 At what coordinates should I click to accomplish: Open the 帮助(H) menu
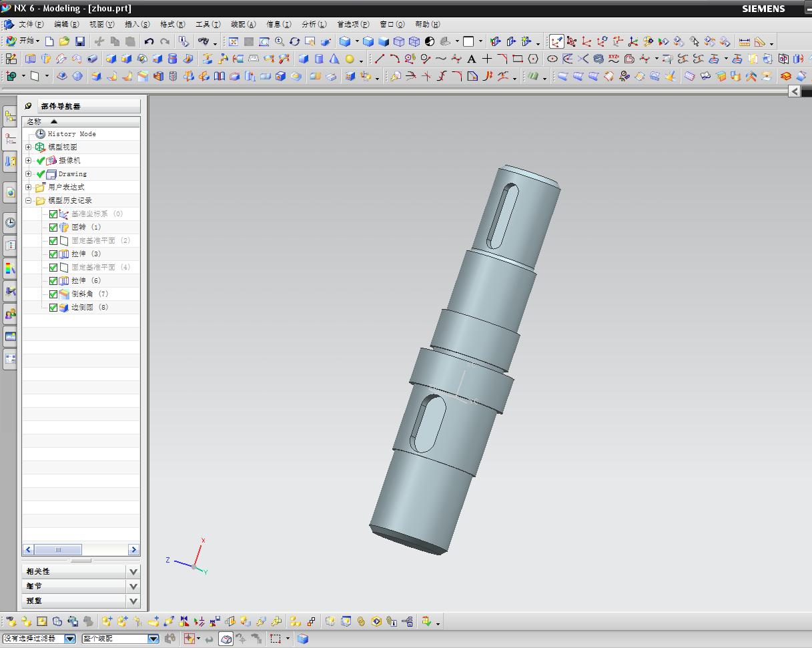(427, 24)
